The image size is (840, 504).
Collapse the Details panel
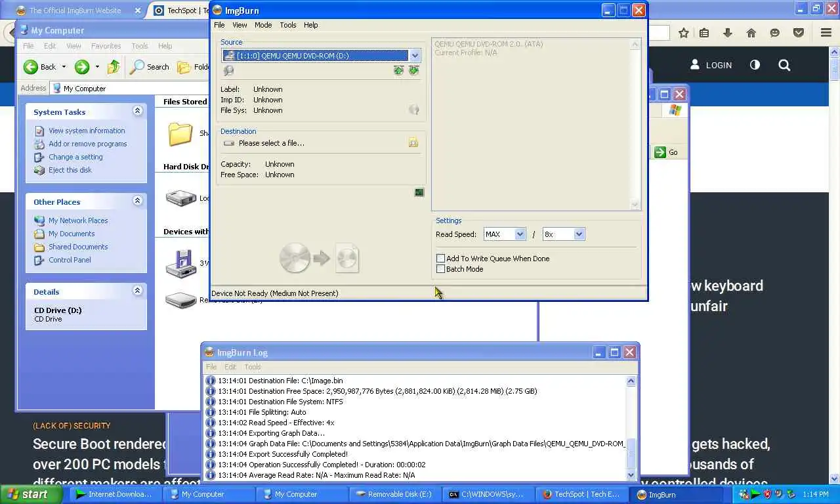(137, 291)
